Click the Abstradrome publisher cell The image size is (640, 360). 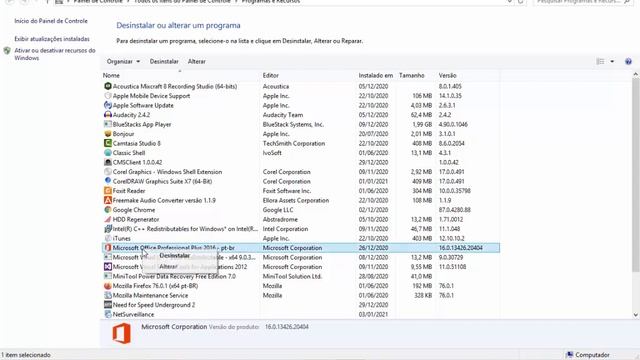pos(280,220)
